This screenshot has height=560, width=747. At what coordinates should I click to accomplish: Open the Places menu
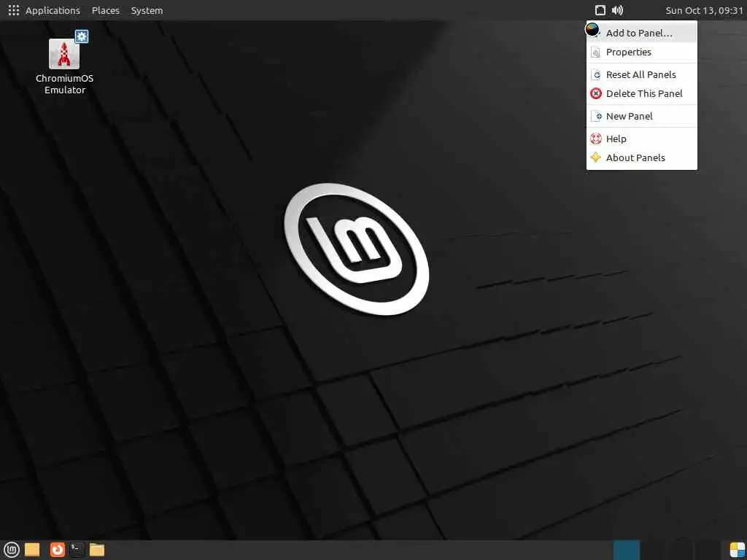(105, 10)
